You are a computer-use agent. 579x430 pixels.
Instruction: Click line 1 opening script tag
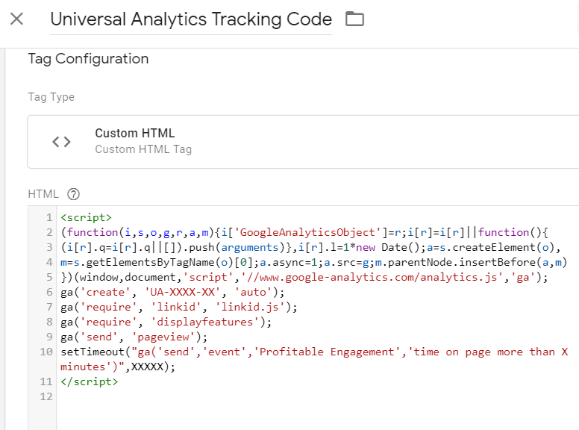tap(86, 218)
